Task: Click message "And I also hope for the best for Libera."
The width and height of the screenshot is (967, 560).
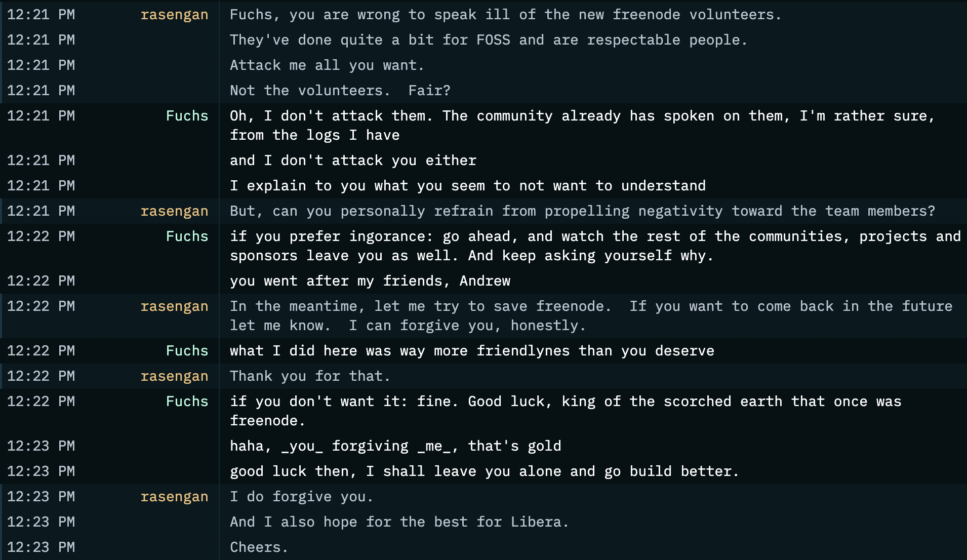Action: [399, 522]
